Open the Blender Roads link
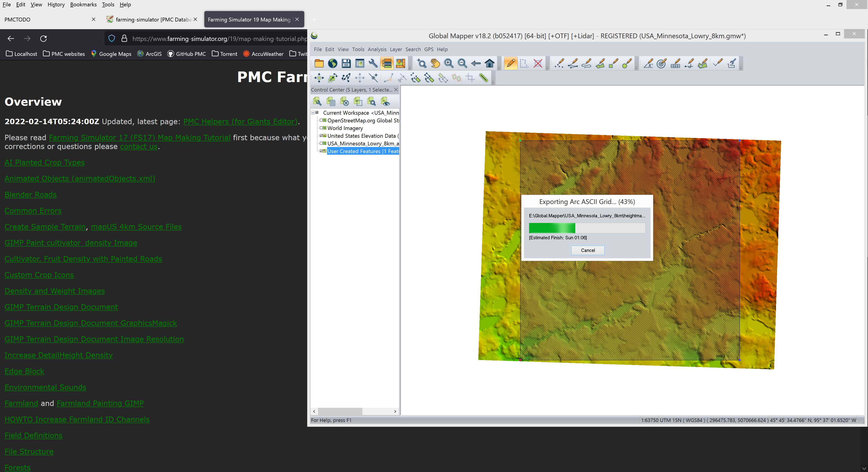Image resolution: width=868 pixels, height=472 pixels. (31, 194)
